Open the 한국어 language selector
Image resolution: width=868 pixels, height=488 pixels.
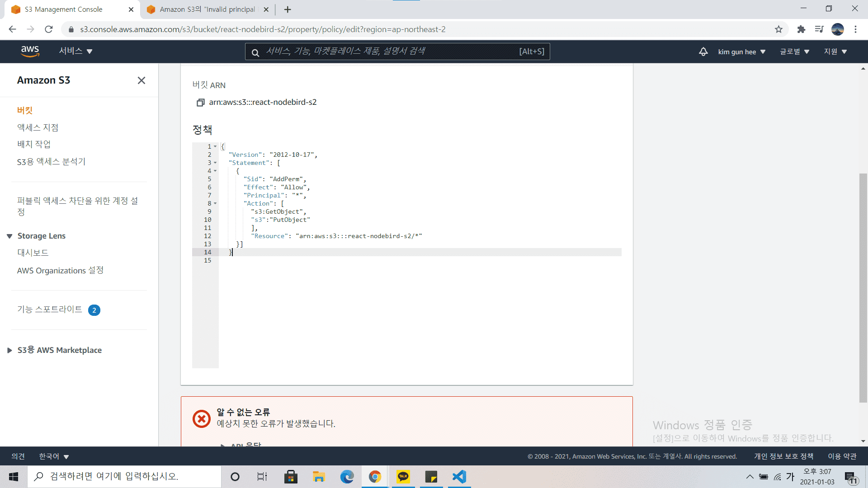[54, 456]
